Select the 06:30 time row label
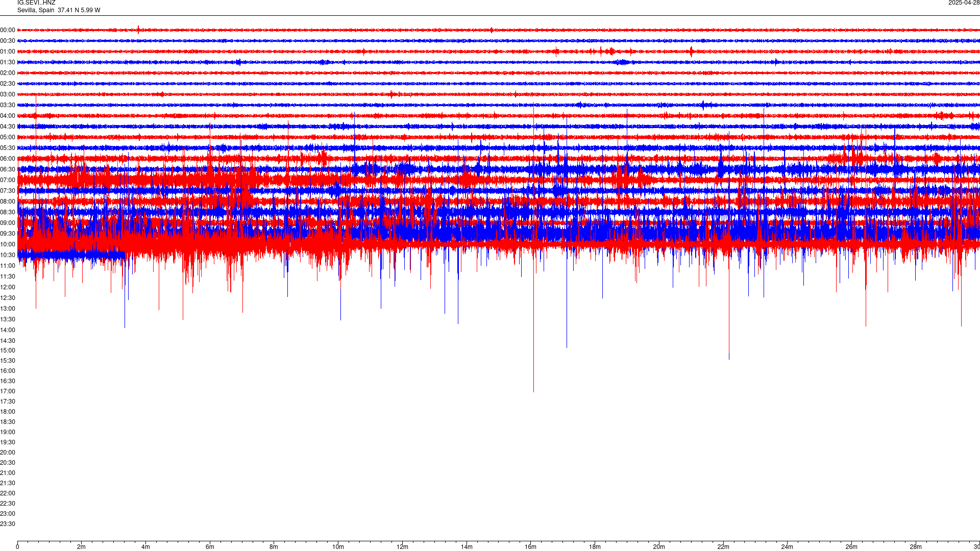 coord(8,169)
